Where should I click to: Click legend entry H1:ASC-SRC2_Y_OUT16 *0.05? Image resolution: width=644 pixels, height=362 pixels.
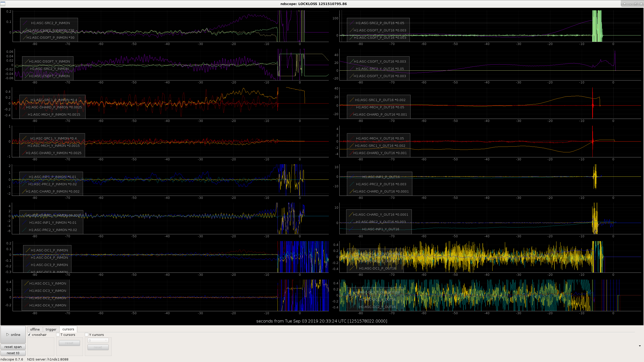[380, 69]
